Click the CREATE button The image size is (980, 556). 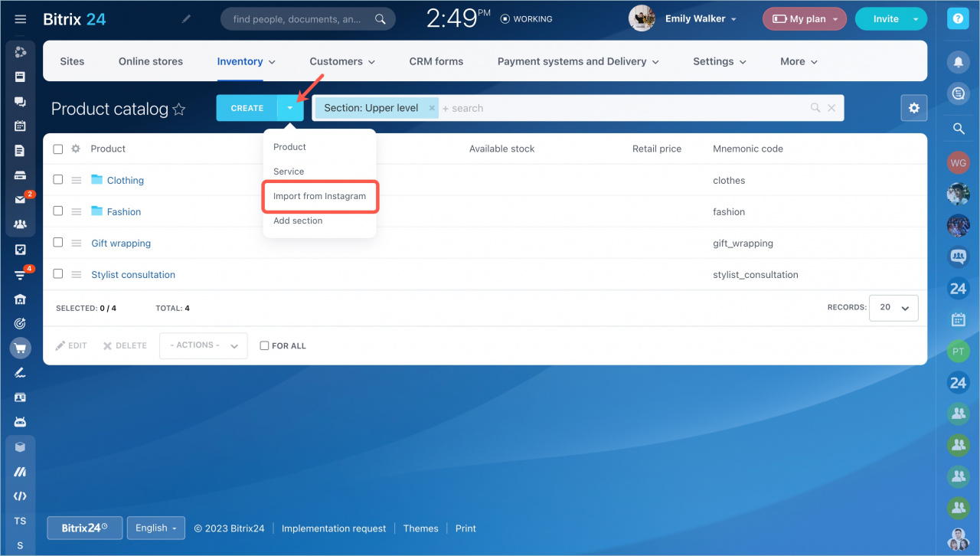point(247,108)
